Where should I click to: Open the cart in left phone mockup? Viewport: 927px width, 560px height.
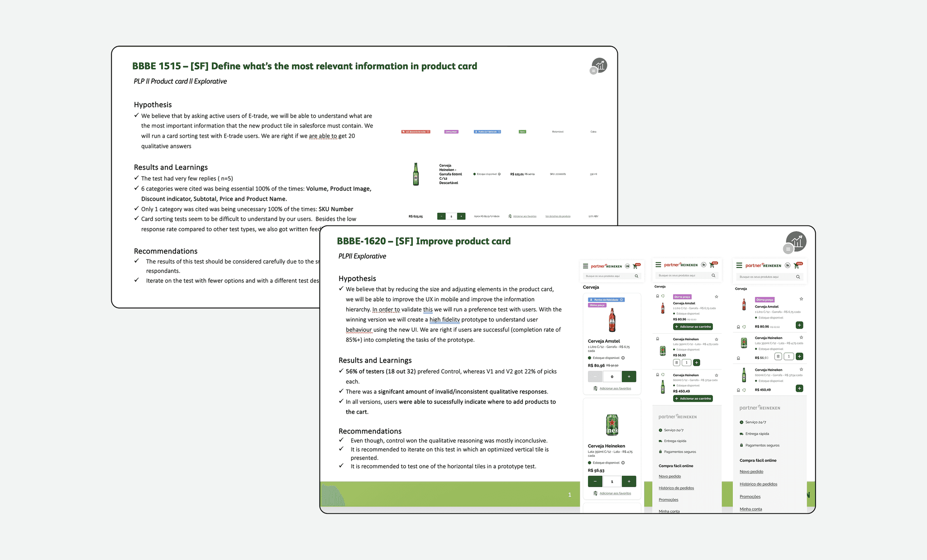click(636, 266)
